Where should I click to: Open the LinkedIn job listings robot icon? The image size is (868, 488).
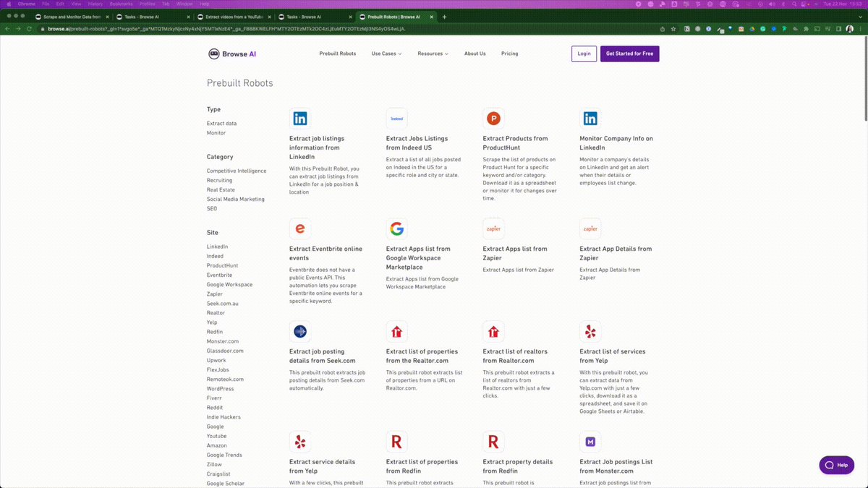(300, 119)
